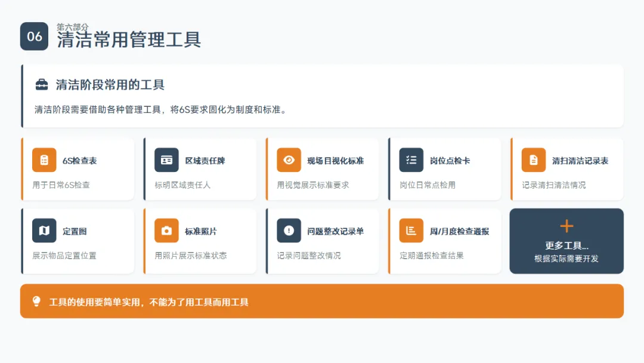Image resolution: width=644 pixels, height=363 pixels.
Task: Click the chart icon for 周/月度检查通报
Action: [x=411, y=230]
